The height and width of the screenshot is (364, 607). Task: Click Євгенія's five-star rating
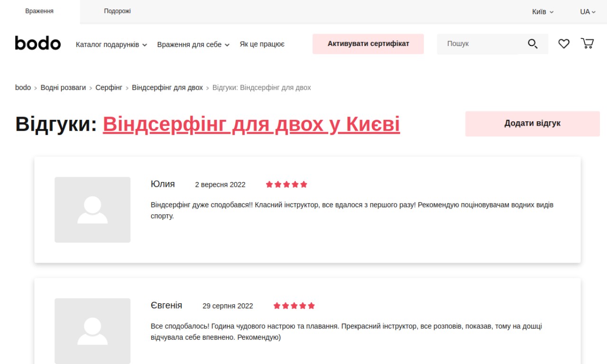[x=294, y=306]
